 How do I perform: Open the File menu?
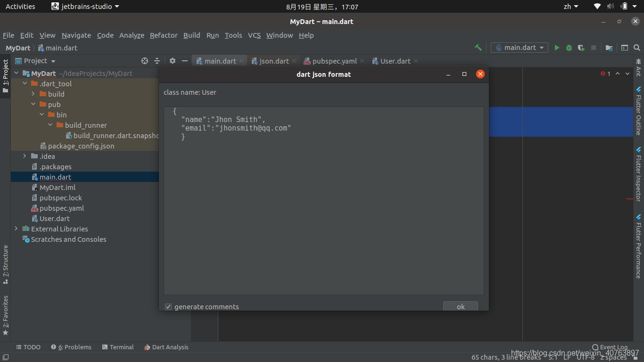pos(8,35)
